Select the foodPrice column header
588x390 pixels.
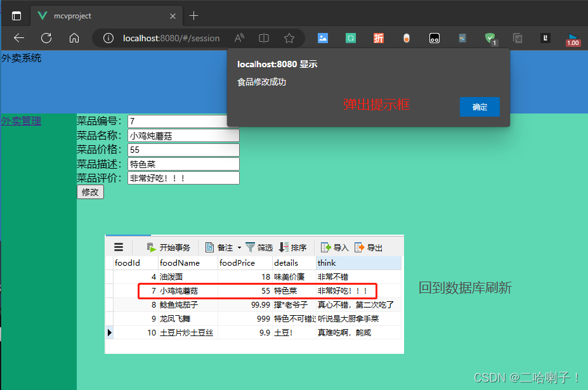coord(245,263)
